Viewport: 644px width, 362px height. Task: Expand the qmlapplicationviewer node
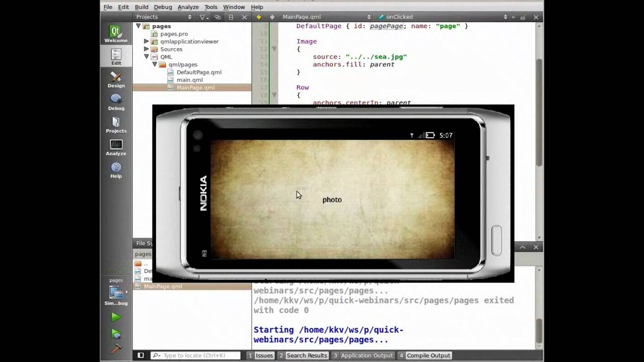pos(146,42)
